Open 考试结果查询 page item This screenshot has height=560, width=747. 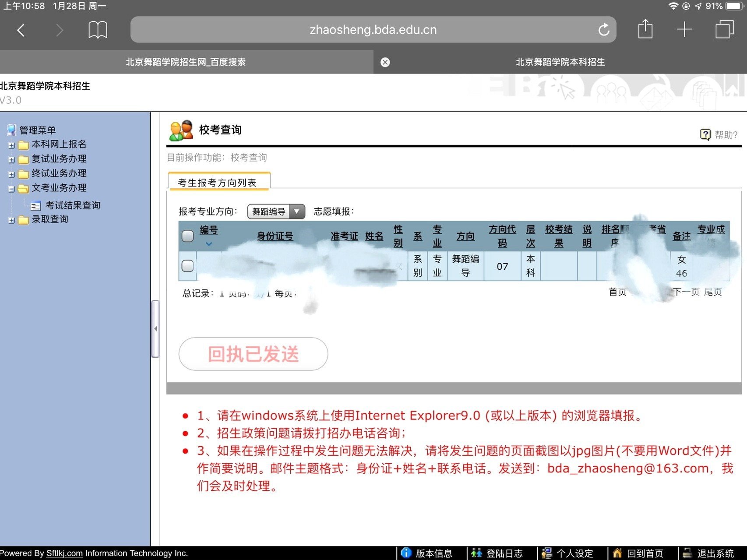tap(73, 205)
